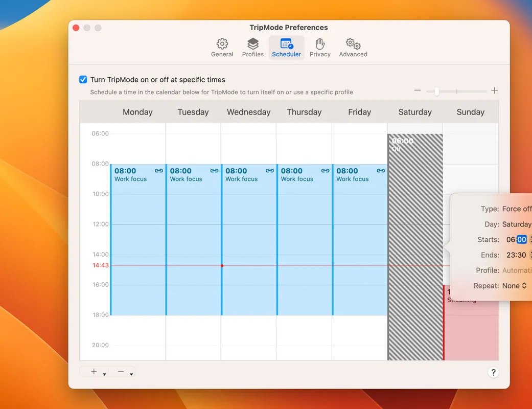Screen dimensions: 532x409
Task: Click the minus icon left of zoom slider
Action: 418,90
